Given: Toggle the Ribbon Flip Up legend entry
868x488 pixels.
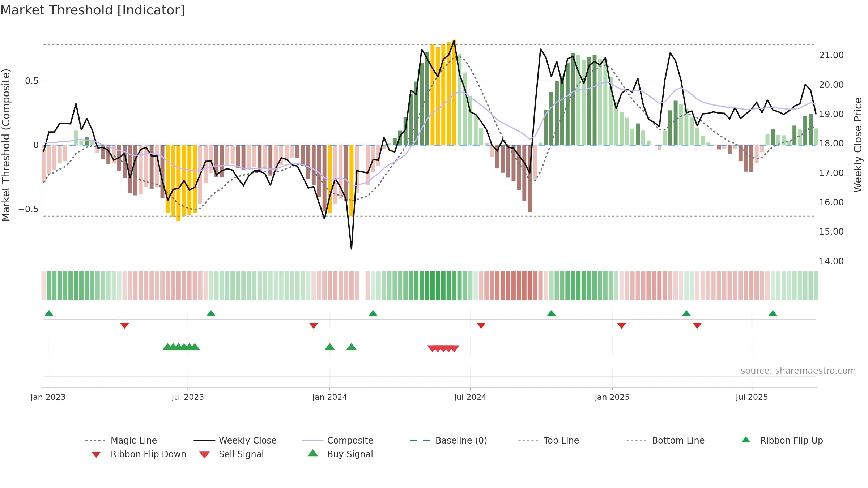Looking at the screenshot, I should 782,440.
